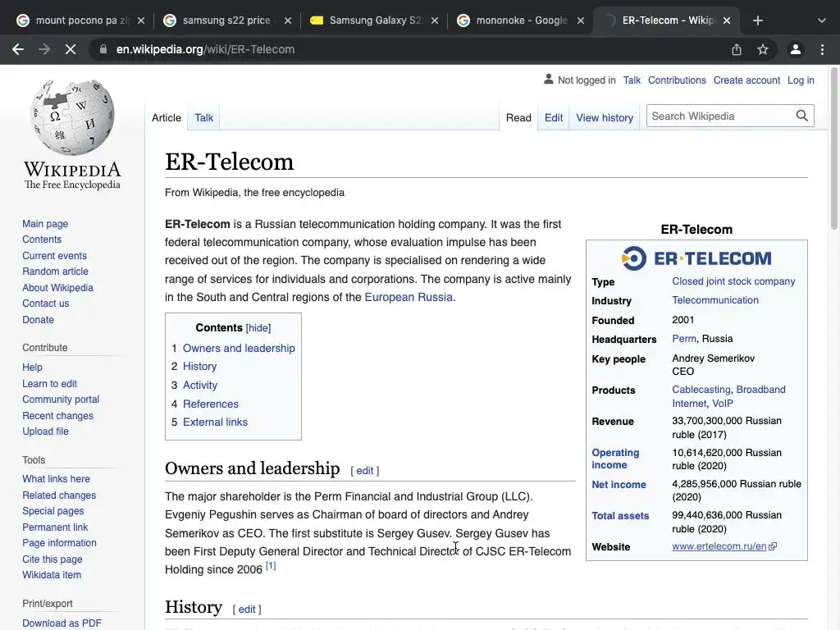Screen dimensions: 840x630
Task: Close the mount pocono pa tab
Action: coord(141,21)
